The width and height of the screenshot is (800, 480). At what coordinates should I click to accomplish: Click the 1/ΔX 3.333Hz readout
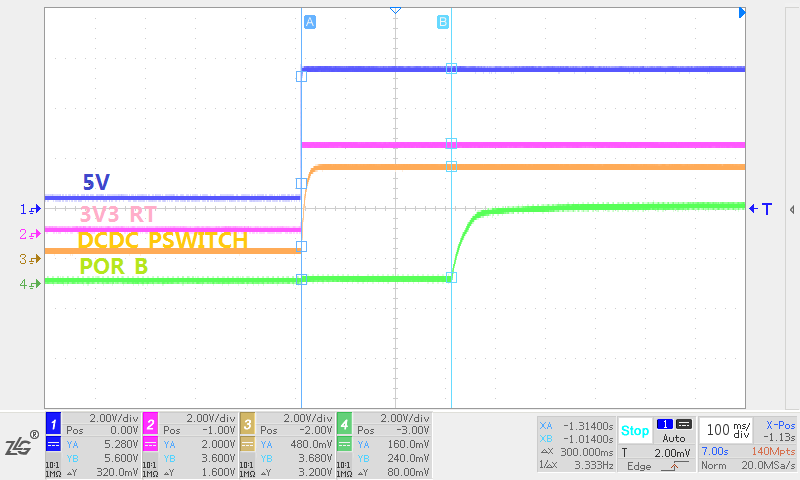coord(577,465)
